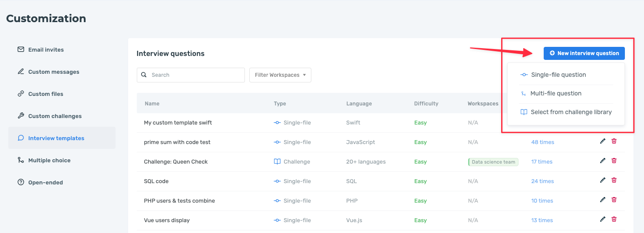Image resolution: width=644 pixels, height=233 pixels.
Task: Click the Data science team workspace tag
Action: pyautogui.click(x=493, y=162)
